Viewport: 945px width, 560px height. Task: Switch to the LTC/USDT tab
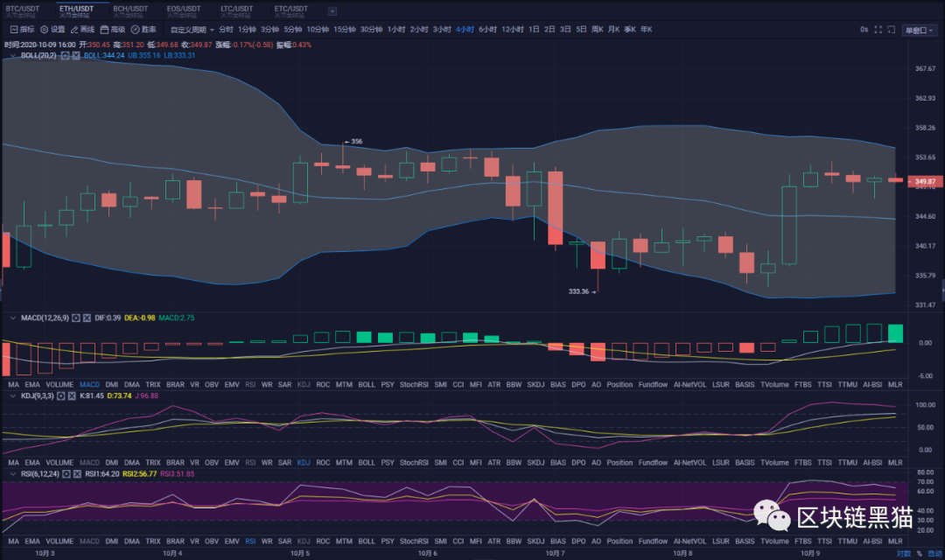(x=237, y=11)
